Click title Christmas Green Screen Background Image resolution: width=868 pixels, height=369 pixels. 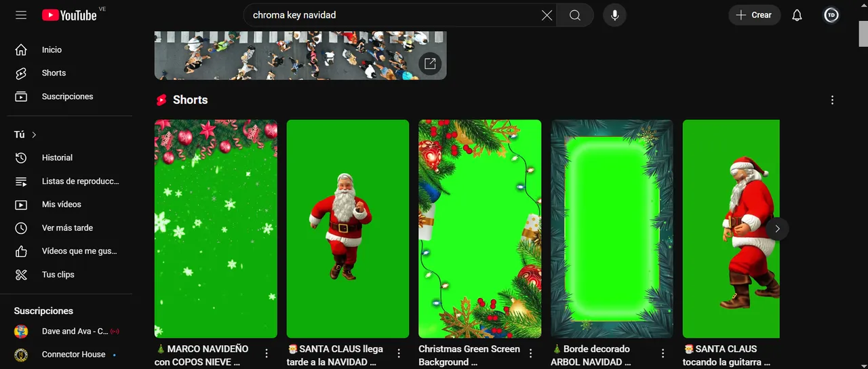point(469,355)
